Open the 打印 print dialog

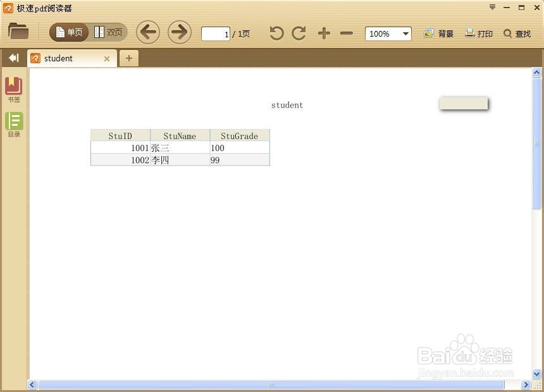tap(479, 34)
